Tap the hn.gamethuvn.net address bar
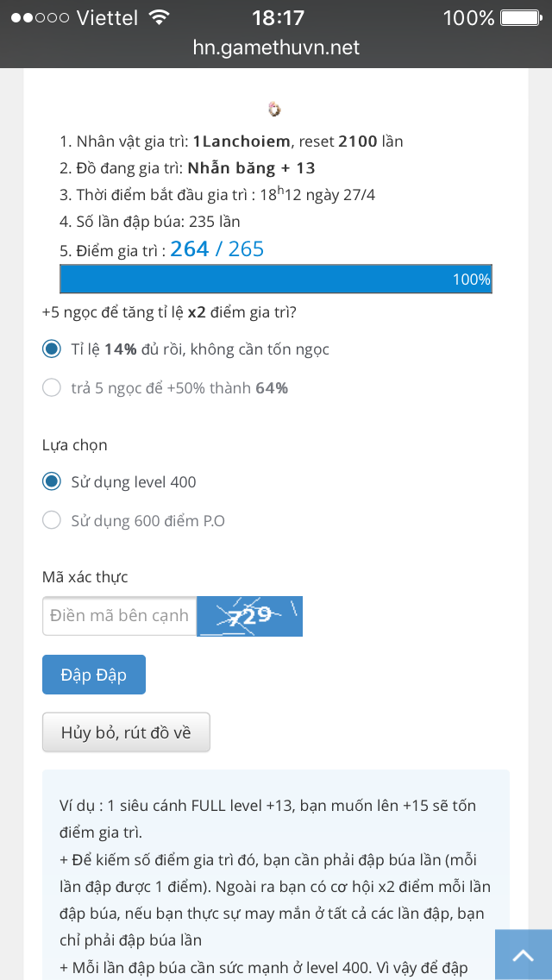Viewport: 552px width, 980px height. click(x=276, y=47)
